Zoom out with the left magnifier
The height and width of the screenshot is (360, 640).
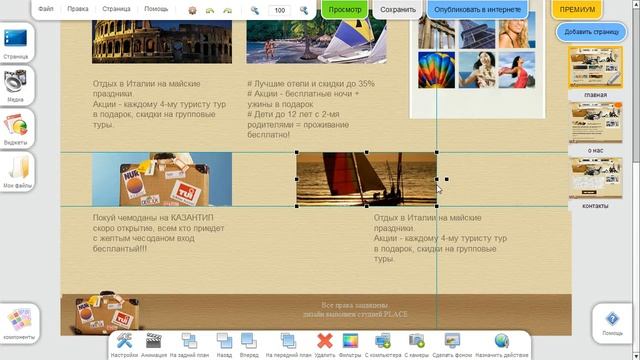[x=255, y=10]
